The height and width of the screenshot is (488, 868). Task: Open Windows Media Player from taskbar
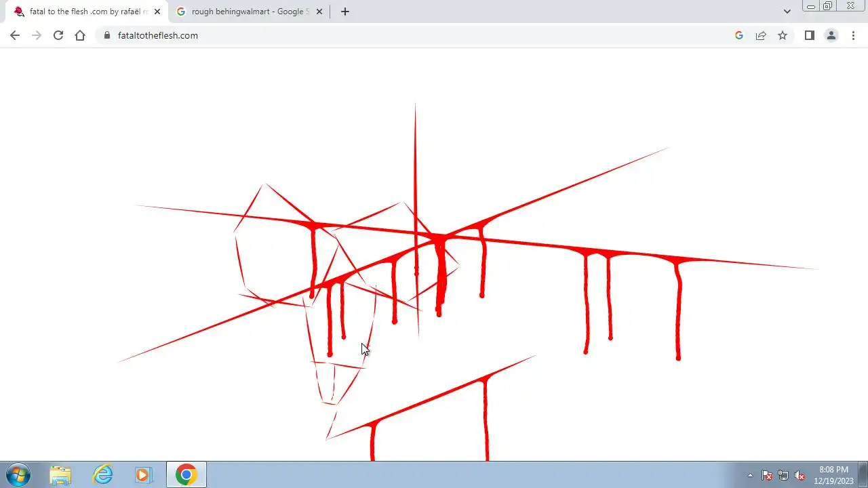click(144, 474)
